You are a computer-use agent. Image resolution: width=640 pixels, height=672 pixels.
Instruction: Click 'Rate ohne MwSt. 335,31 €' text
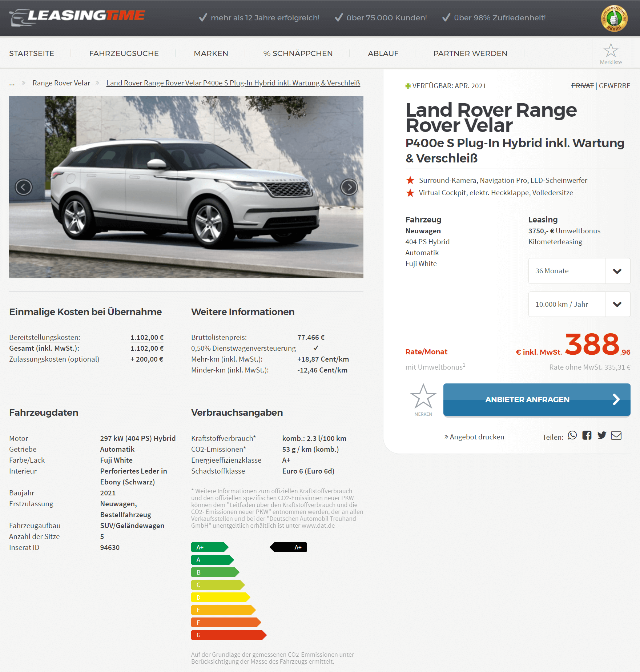click(590, 367)
